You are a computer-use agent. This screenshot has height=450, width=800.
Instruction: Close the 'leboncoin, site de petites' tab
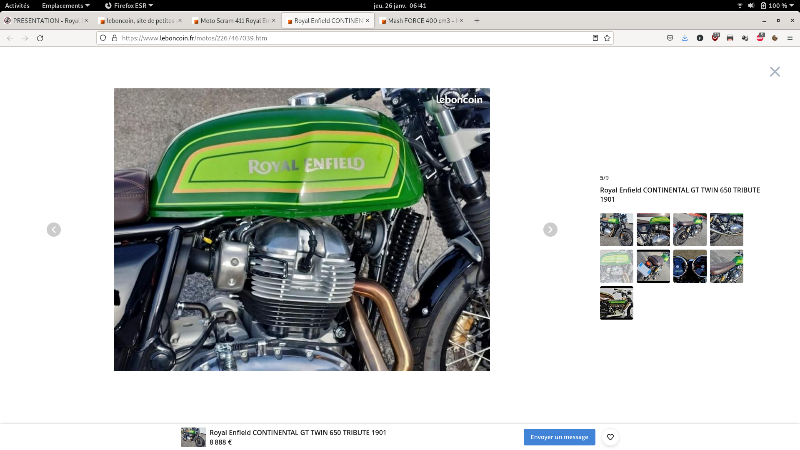click(180, 21)
